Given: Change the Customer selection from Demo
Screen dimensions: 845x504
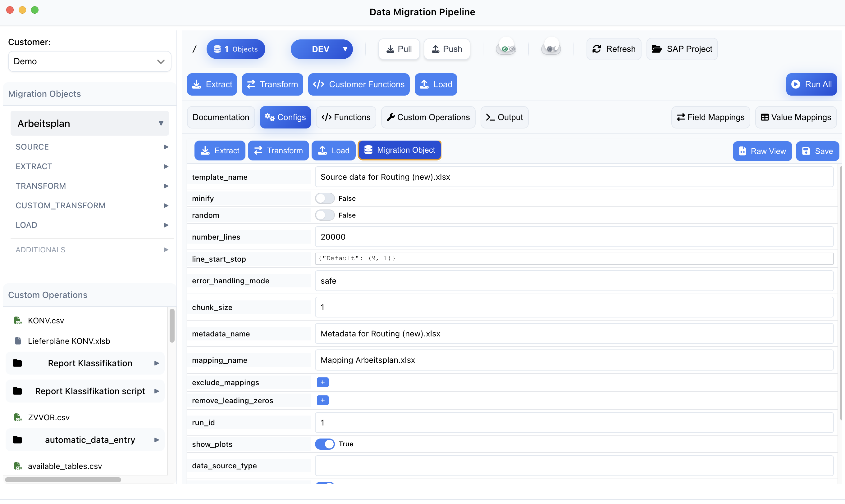Looking at the screenshot, I should 89,61.
